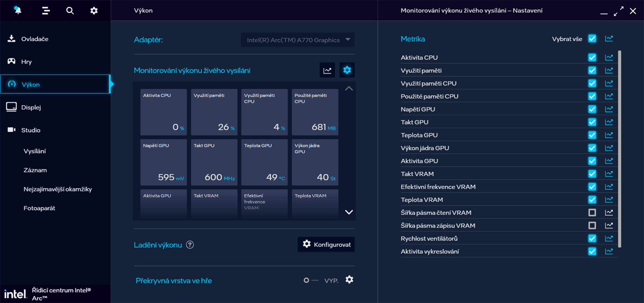Open live telemetry graph view button
Viewport: 644px width, 303px height.
point(327,70)
